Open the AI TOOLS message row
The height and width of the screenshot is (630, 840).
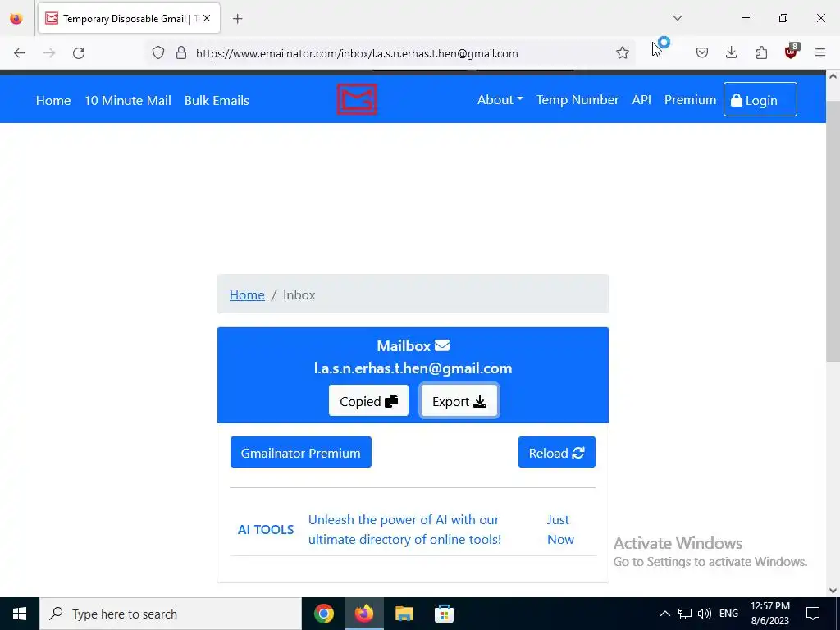point(413,529)
